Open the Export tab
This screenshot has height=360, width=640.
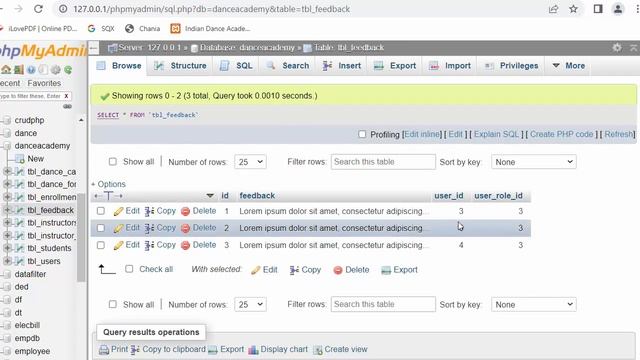(x=395, y=66)
